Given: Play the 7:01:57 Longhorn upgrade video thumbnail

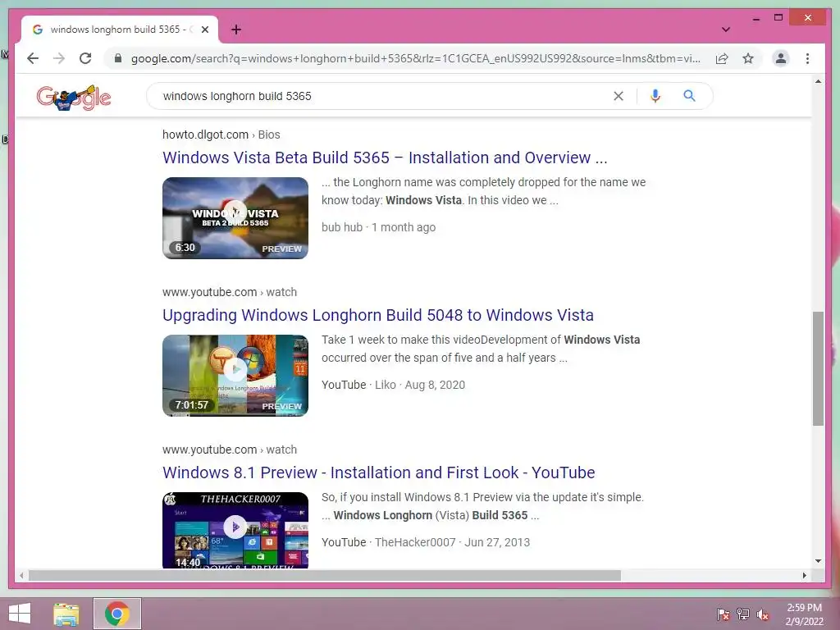Looking at the screenshot, I should click(x=235, y=376).
